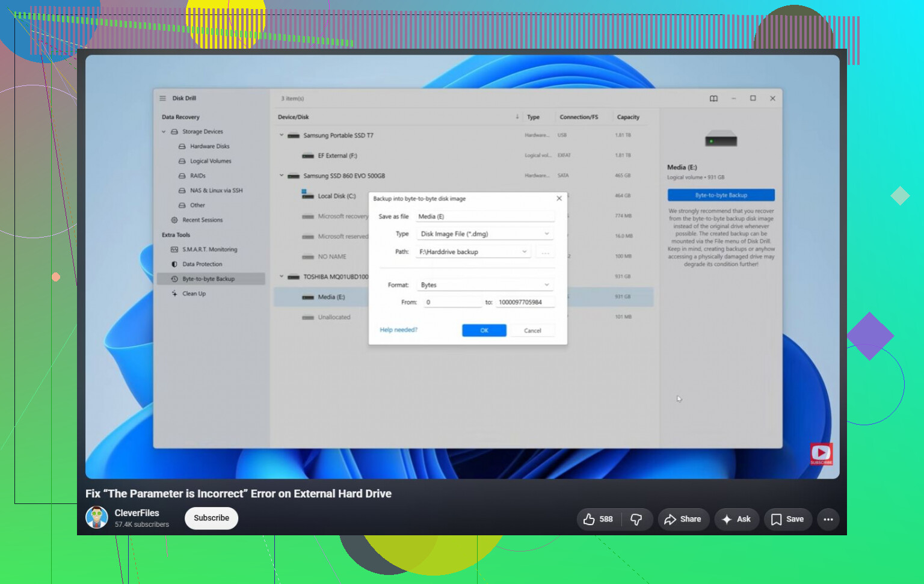Select Hardware Disks in sidebar
Image resolution: width=924 pixels, height=584 pixels.
click(x=209, y=146)
